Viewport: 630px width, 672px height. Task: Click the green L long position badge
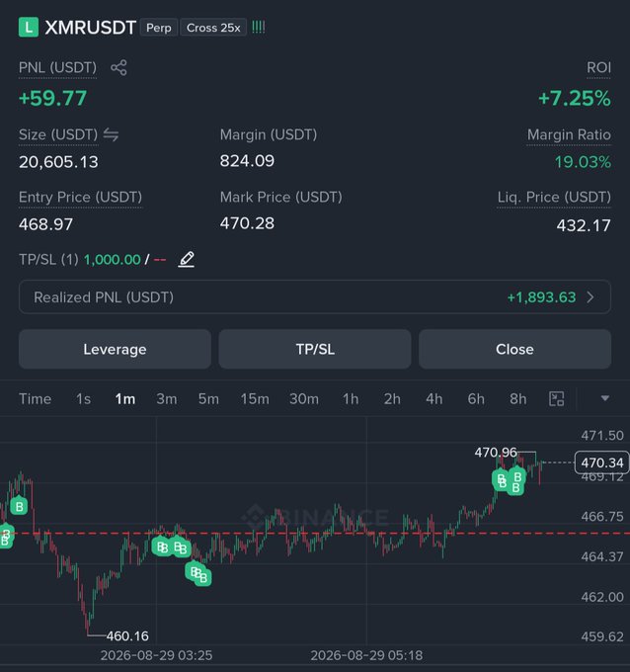point(29,28)
